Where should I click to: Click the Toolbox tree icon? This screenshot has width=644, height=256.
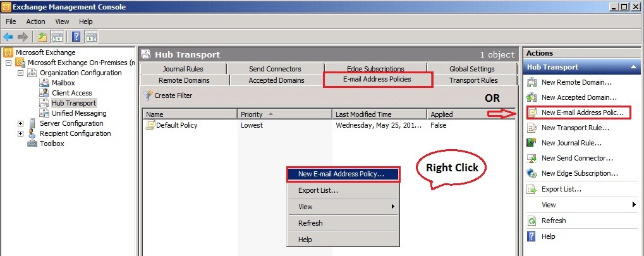(32, 143)
